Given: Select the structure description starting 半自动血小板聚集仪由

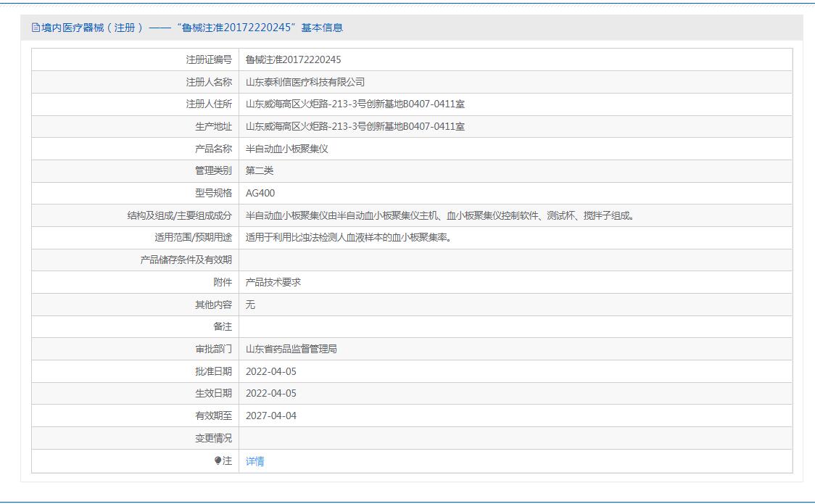Looking at the screenshot, I should [440, 215].
